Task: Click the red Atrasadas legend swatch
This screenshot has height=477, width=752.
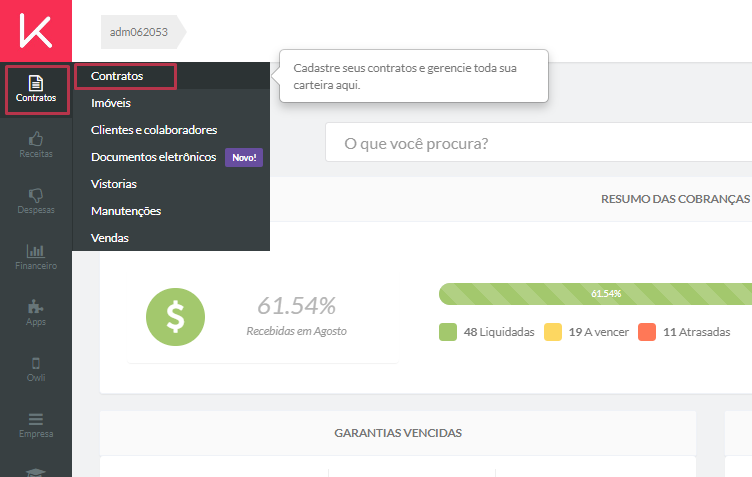Action: [x=647, y=332]
